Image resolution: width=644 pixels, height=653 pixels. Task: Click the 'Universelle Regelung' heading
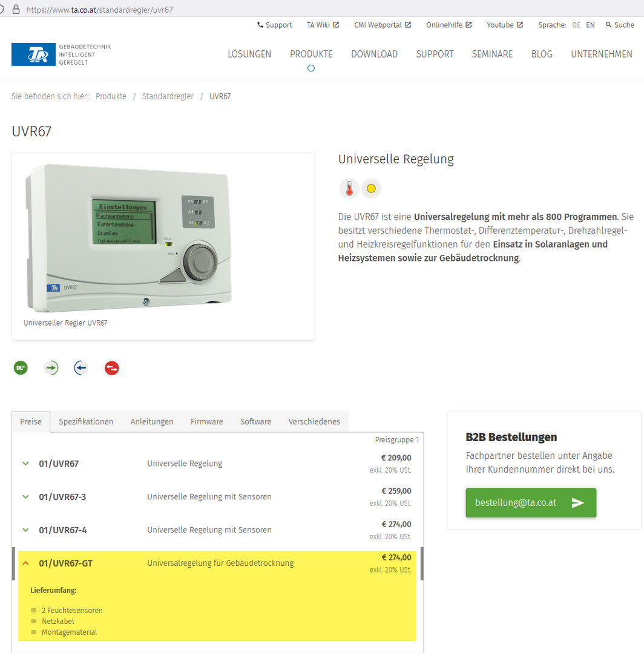point(396,159)
